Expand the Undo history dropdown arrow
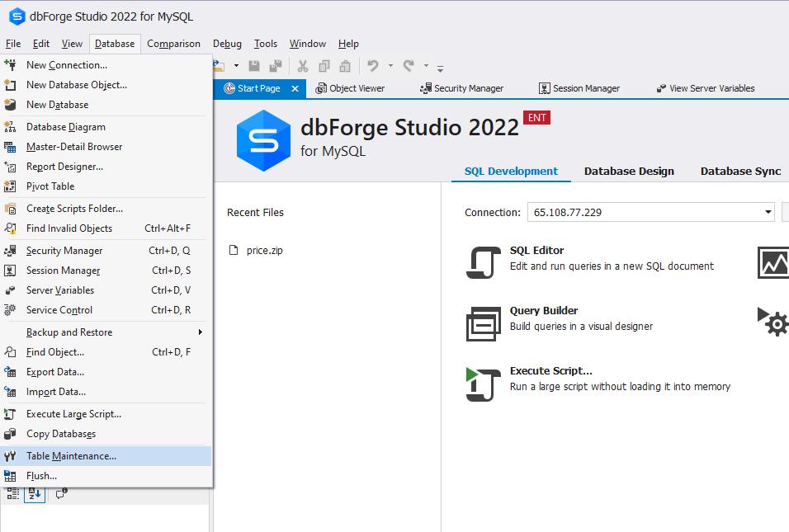Screen dimensions: 789x532 coord(390,66)
